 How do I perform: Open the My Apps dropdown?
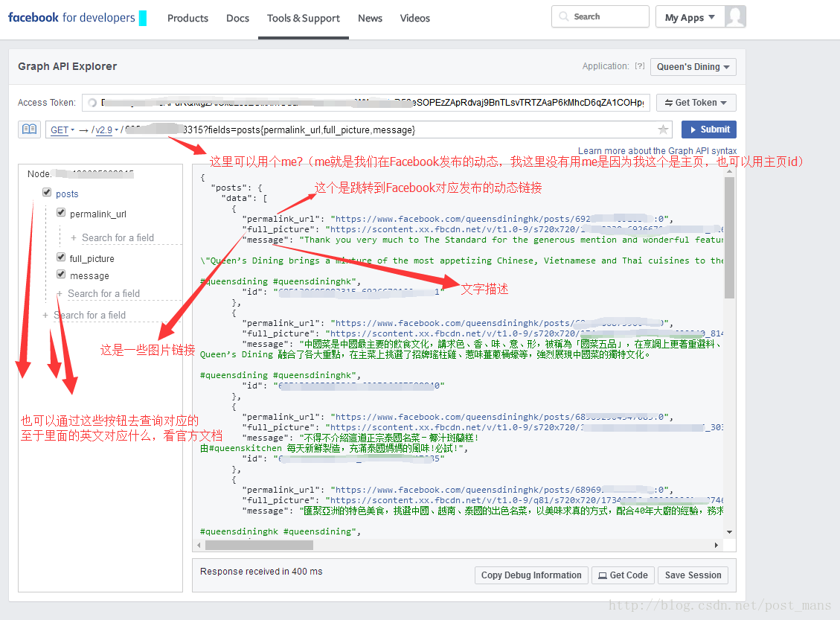(x=690, y=17)
